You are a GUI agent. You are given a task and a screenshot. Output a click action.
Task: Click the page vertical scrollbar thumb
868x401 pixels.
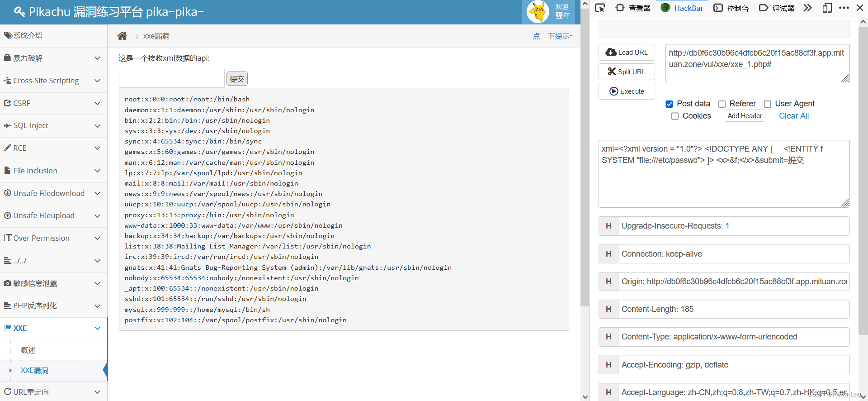[585, 158]
